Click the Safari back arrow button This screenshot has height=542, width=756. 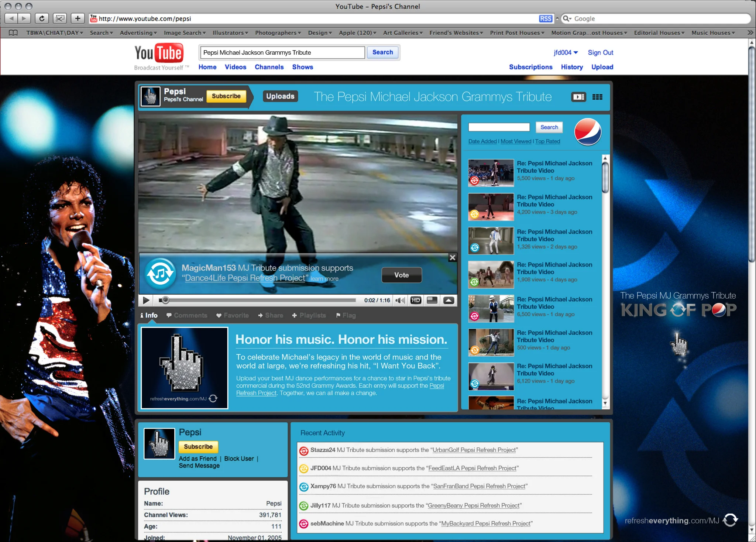[x=11, y=18]
